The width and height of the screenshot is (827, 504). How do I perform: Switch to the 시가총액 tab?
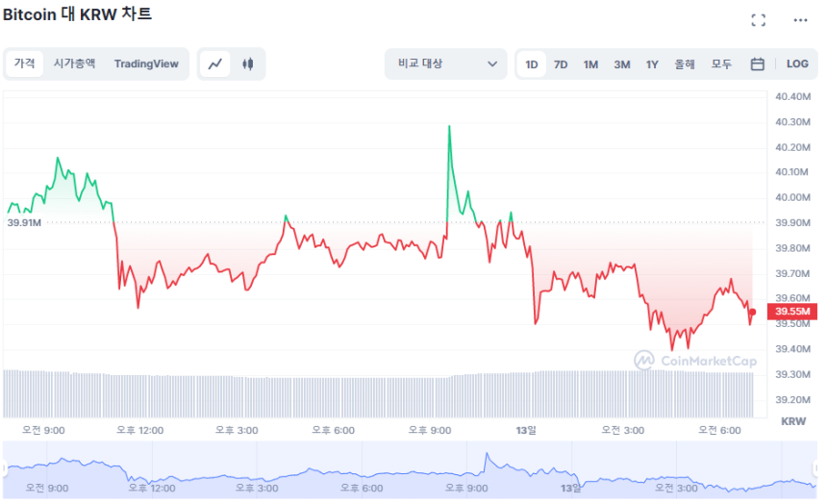point(74,63)
